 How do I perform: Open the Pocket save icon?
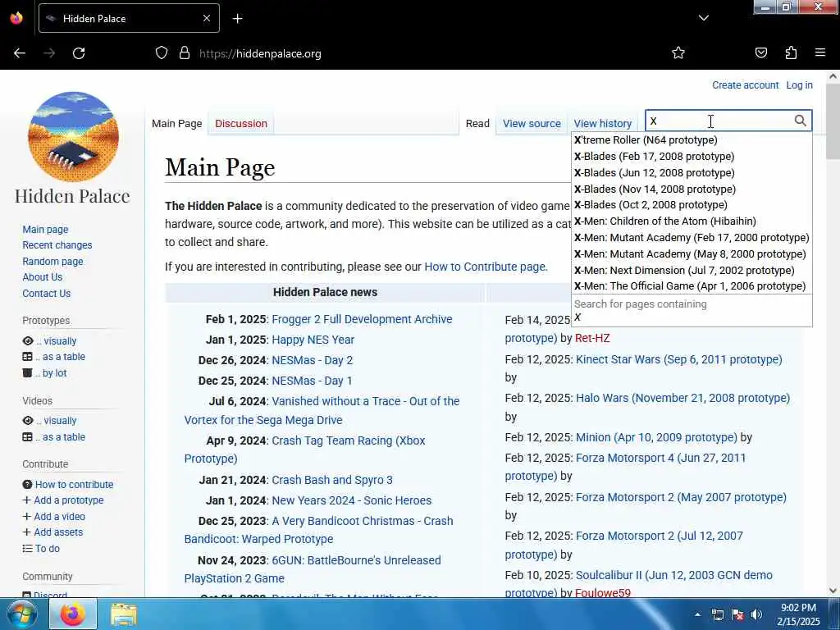[760, 53]
